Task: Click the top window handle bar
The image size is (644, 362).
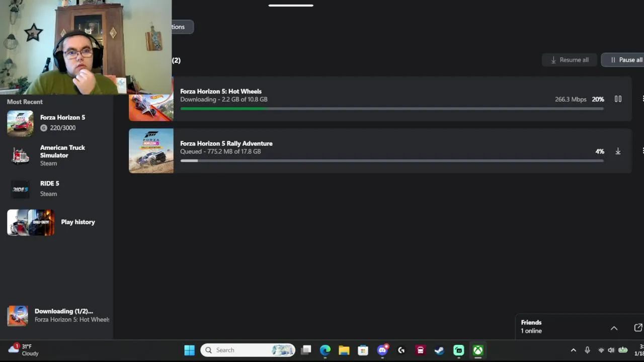Action: [291, 6]
